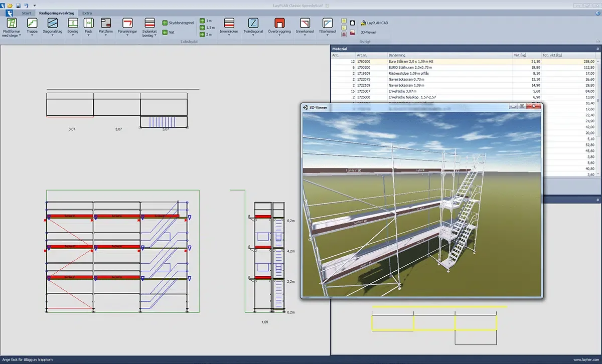Image resolution: width=602 pixels, height=364 pixels.
Task: Sort by the Ant. column header
Action: [x=343, y=55]
